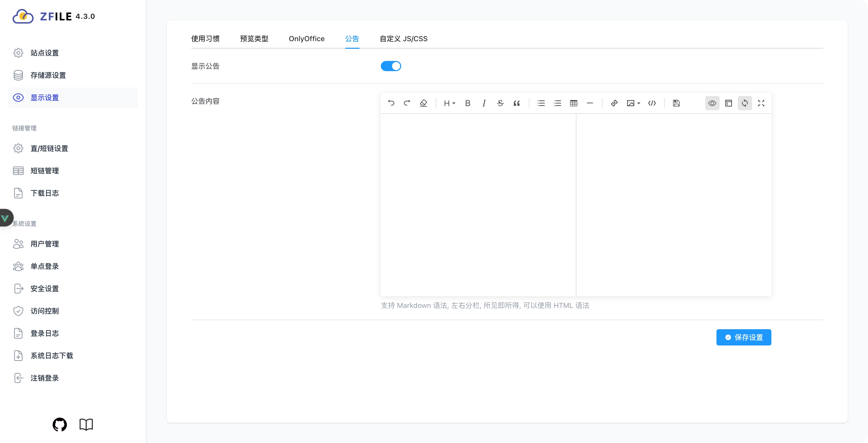Screen dimensions: 868x443
Task: Switch to the 使用习惯 tab
Action: coord(205,39)
